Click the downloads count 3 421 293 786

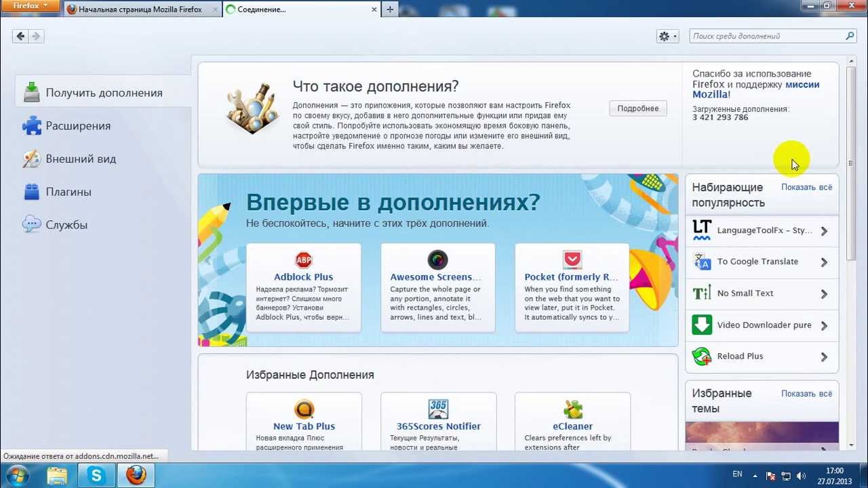click(x=720, y=117)
